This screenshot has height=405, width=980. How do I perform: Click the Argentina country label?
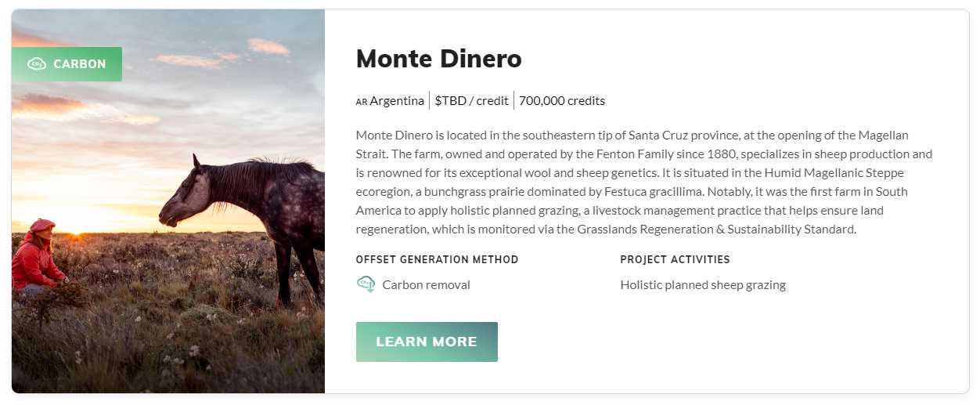coord(397,101)
